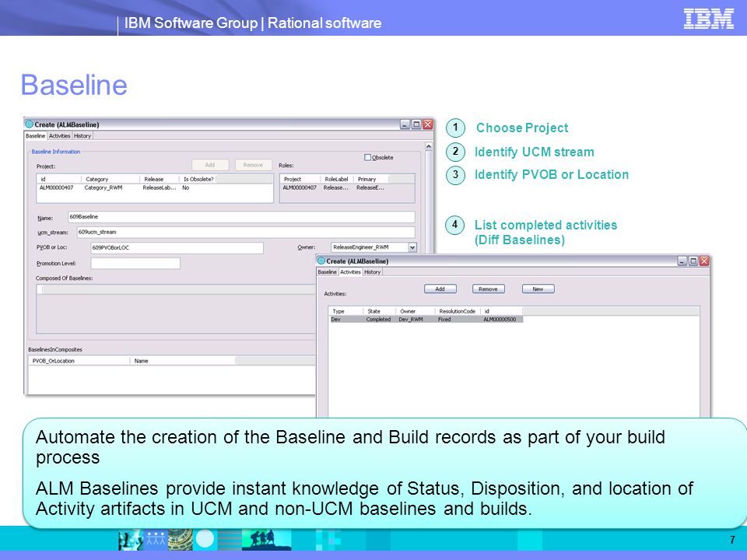Switch to Activities tab in back window
The height and width of the screenshot is (560, 747).
point(60,136)
